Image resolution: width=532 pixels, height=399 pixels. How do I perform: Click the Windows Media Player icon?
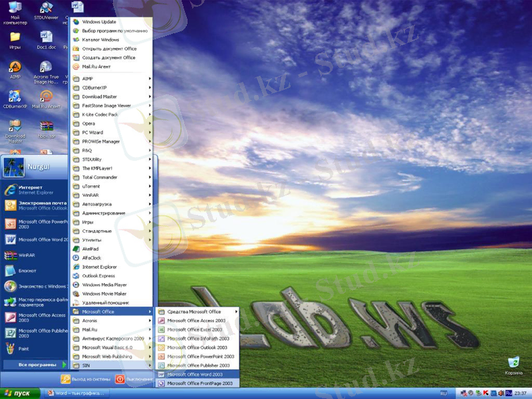(x=76, y=285)
